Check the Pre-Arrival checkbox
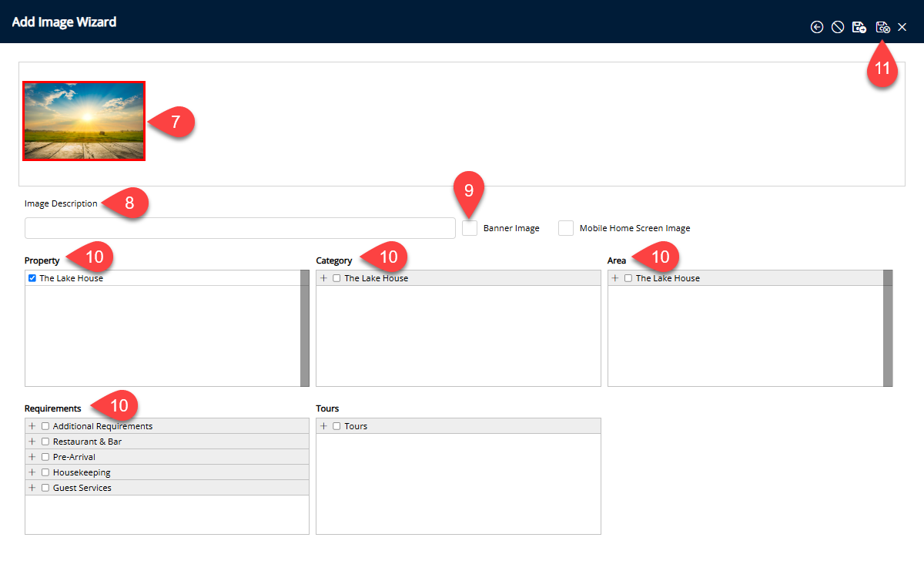 coord(45,457)
